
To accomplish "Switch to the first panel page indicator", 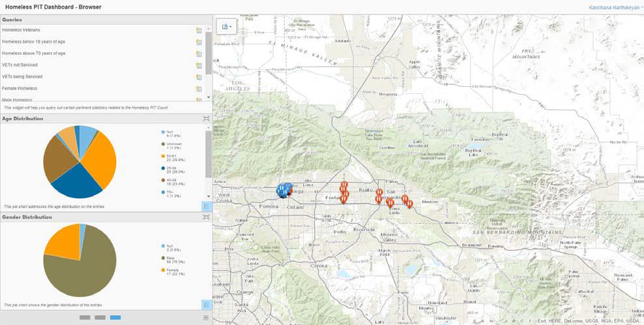I will pyautogui.click(x=85, y=318).
